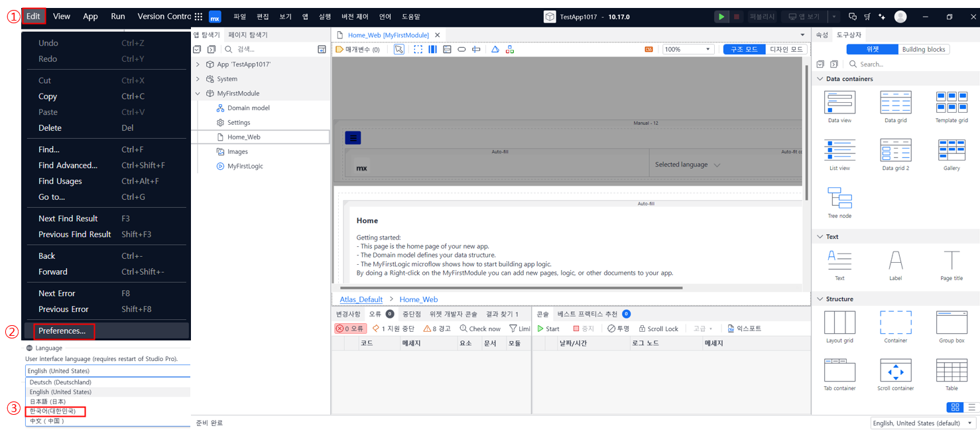Select the pointer selection tool in page editor
Screen dimensions: 980x434
click(399, 49)
